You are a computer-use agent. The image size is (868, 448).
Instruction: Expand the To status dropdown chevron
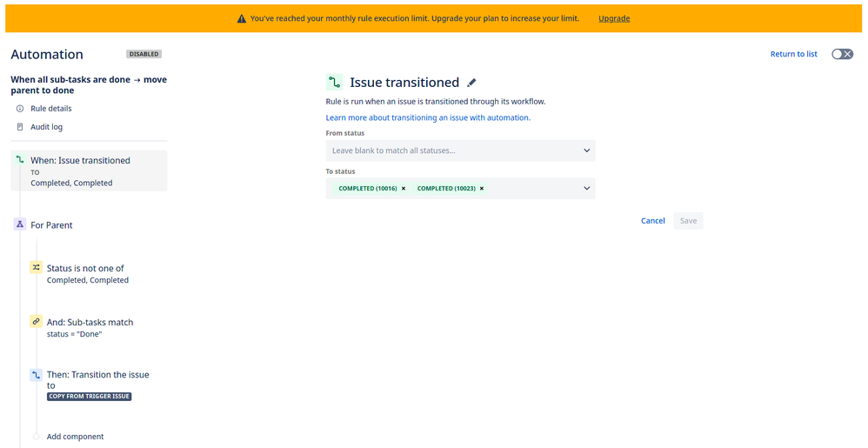point(587,188)
